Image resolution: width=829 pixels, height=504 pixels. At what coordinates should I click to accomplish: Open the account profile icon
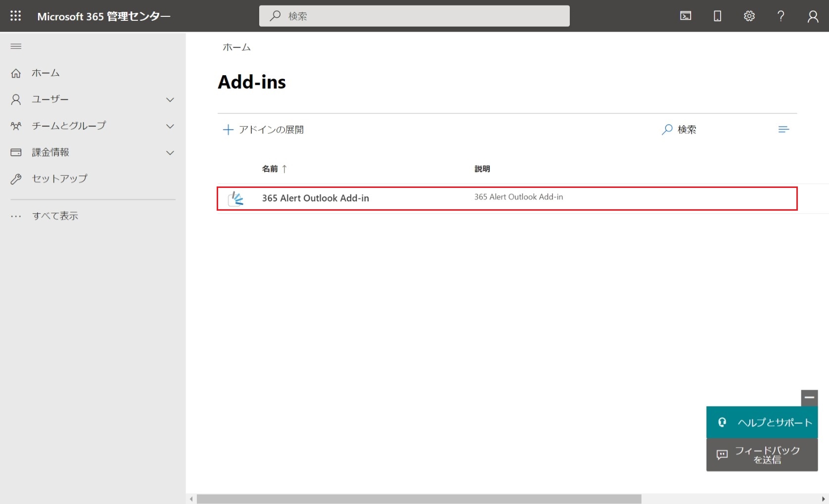(813, 16)
